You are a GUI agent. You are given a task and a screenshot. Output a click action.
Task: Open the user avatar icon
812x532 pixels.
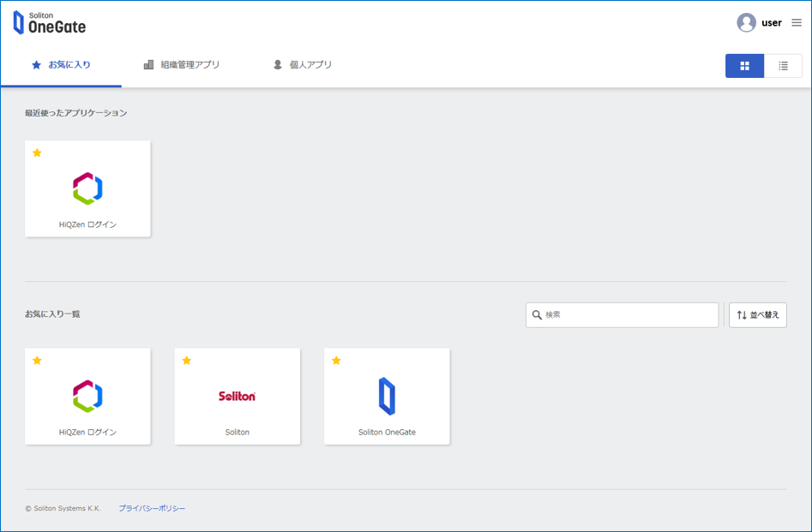[x=746, y=23]
